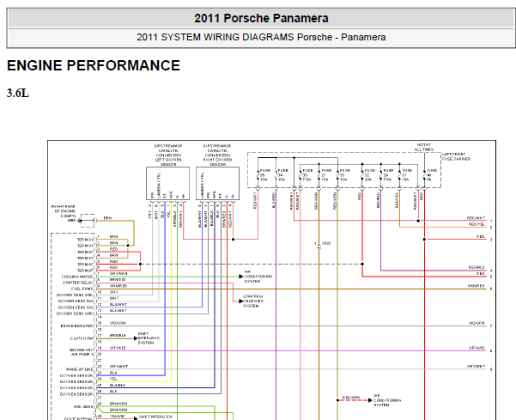Click the 'FUEL PUMP' pin label
Image resolution: width=516 pixels, height=420 pixels.
click(x=82, y=289)
